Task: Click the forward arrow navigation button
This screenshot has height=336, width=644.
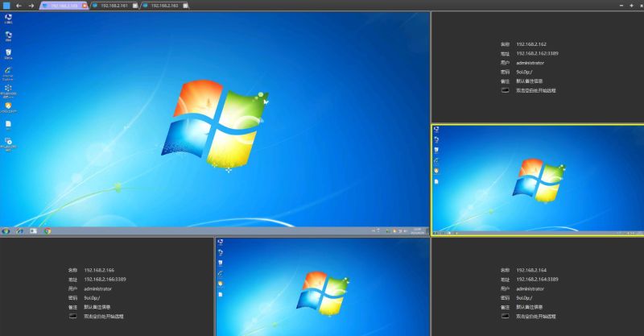Action: click(x=31, y=6)
